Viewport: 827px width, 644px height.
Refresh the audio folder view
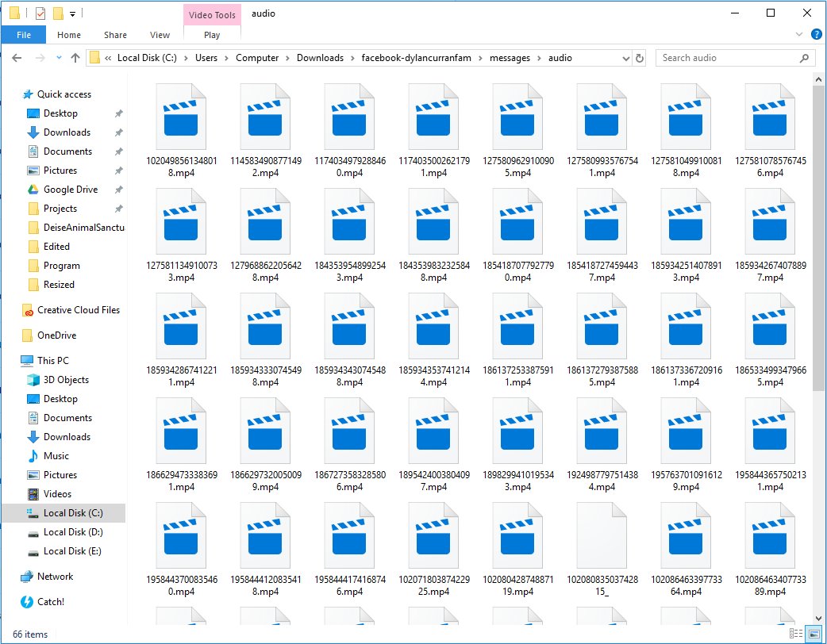[x=640, y=58]
